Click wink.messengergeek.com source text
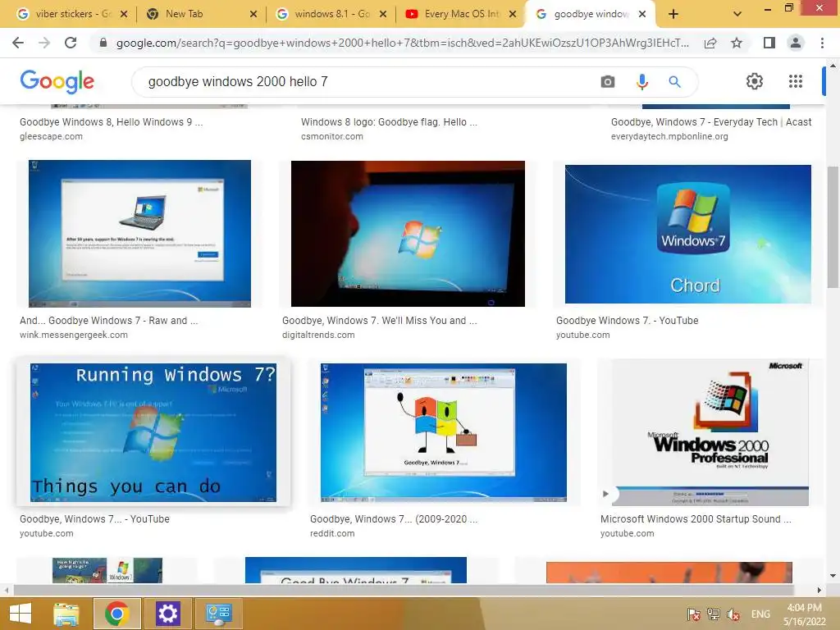Screen dimensions: 840x630 coord(74,335)
